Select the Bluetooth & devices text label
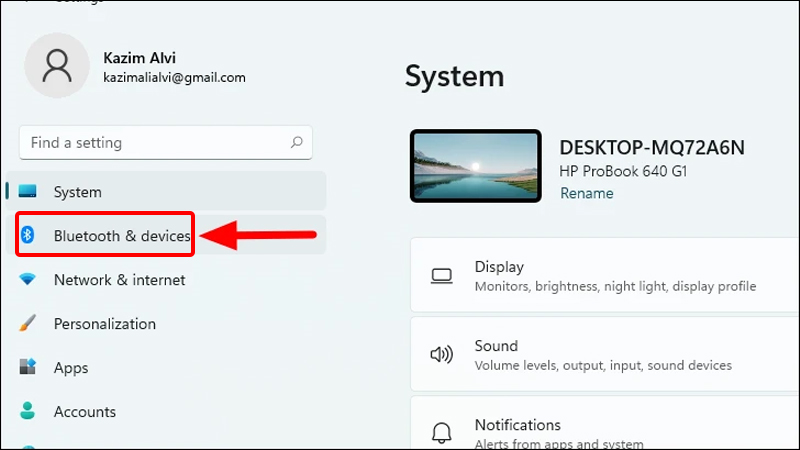 [121, 235]
